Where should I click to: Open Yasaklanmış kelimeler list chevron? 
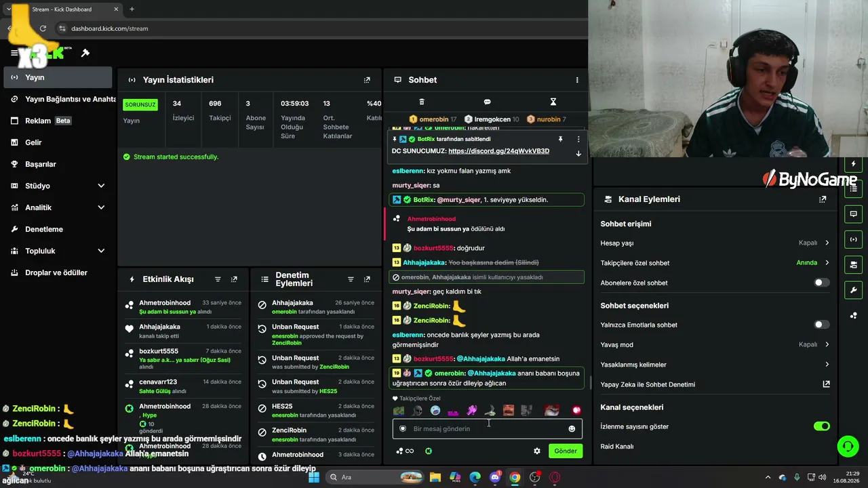click(x=827, y=364)
